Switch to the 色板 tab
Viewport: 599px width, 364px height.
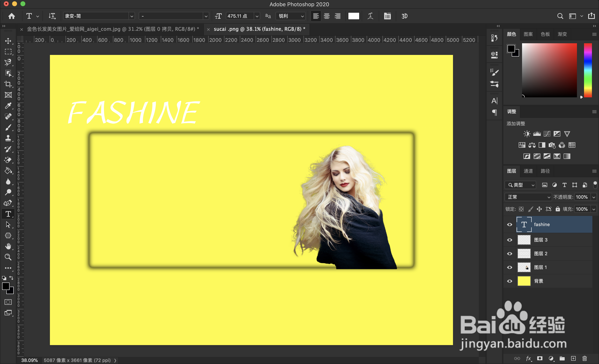pos(545,34)
